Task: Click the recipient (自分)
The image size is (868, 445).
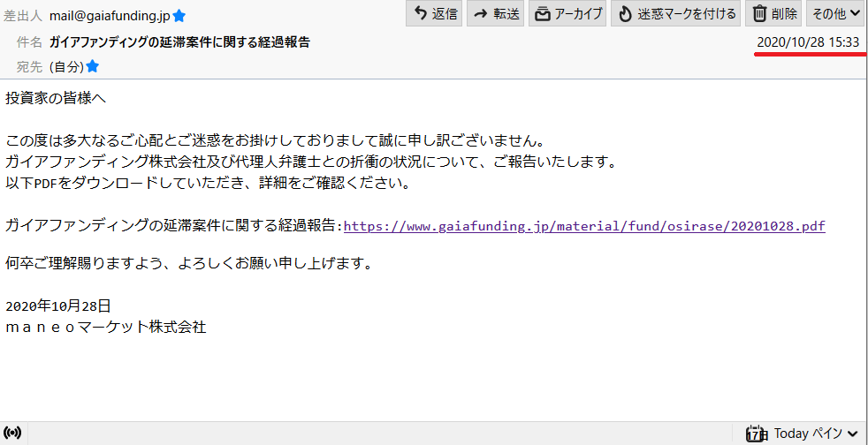Action: coord(66,67)
